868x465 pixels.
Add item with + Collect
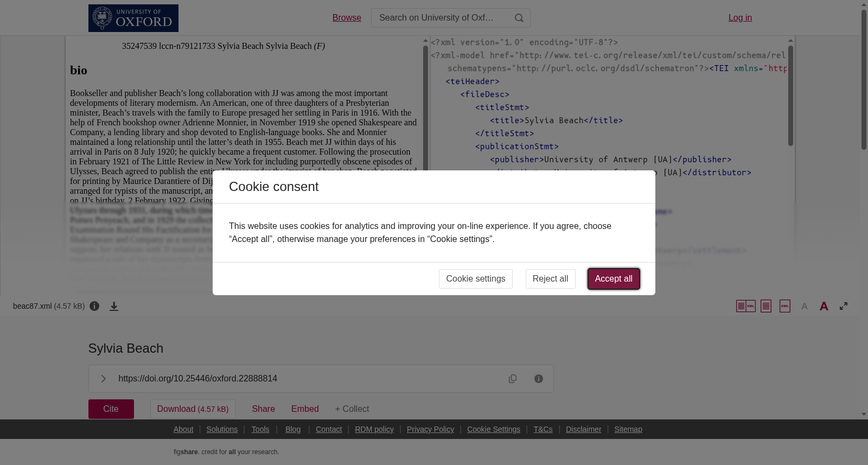[x=352, y=409]
